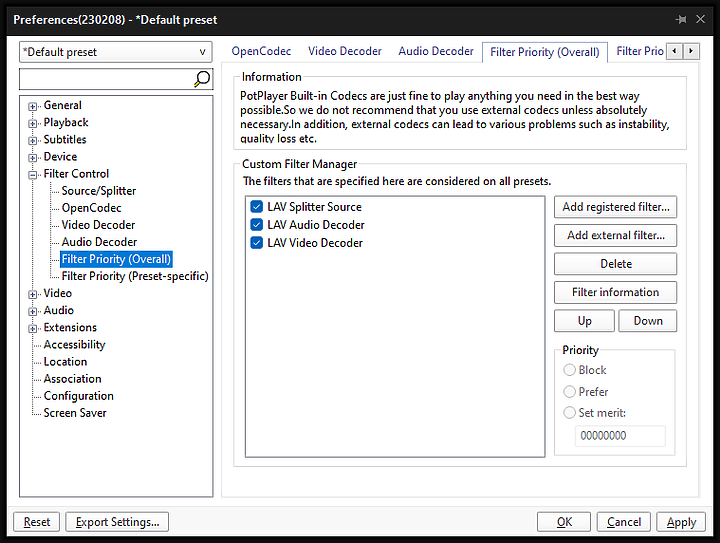Click the Reset button
The height and width of the screenshot is (543, 720).
click(37, 522)
